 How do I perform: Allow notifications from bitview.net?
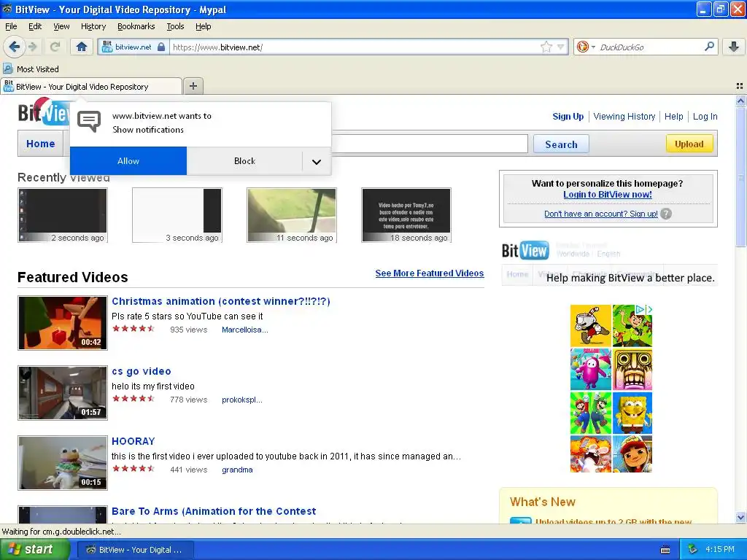pos(128,161)
